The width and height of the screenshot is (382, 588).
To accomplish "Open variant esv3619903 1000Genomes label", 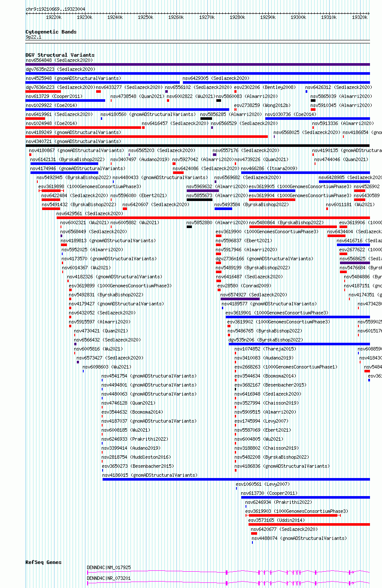I will [297, 511].
